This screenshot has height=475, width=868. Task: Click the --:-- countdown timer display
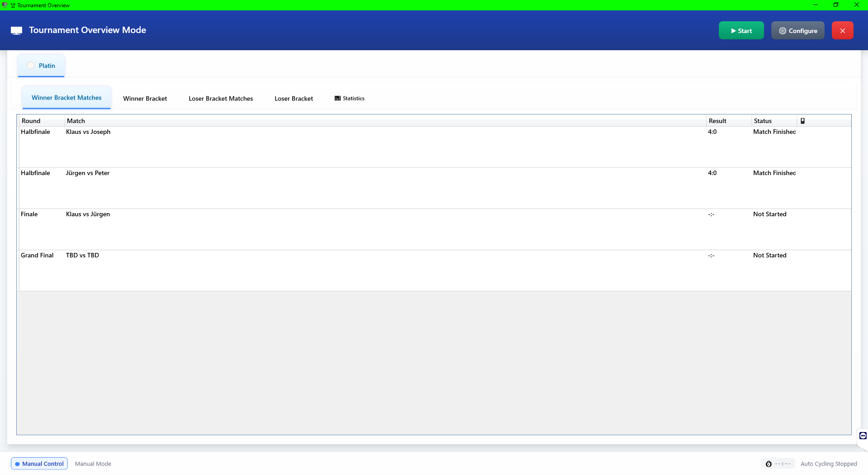783,464
